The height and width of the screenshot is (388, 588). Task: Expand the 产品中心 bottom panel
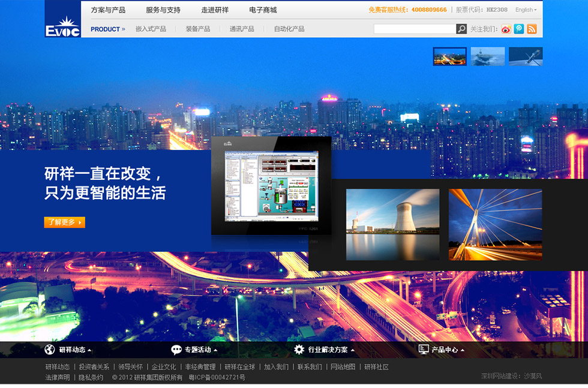click(x=448, y=350)
